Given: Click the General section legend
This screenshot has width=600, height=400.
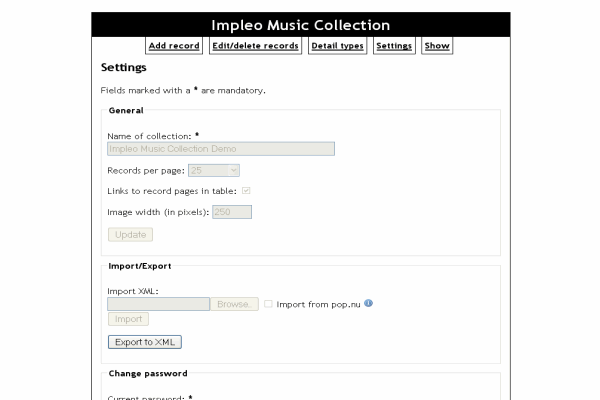Looking at the screenshot, I should (125, 110).
